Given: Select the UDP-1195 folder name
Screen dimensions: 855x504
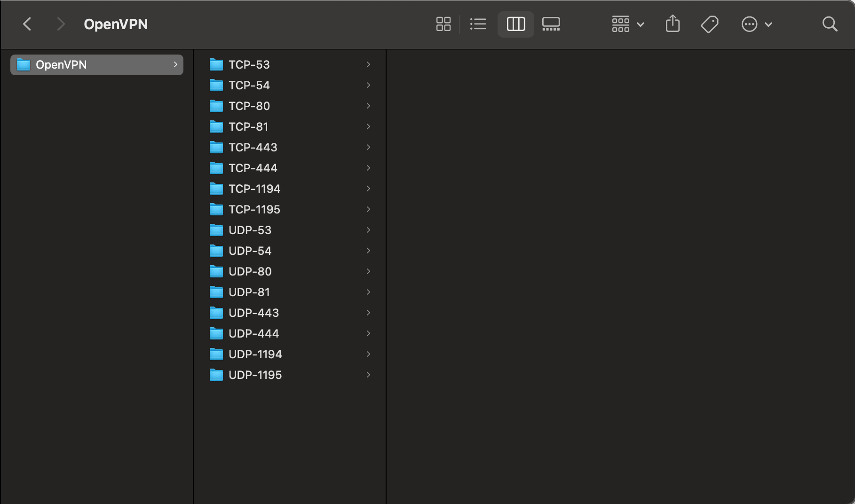Looking at the screenshot, I should [255, 375].
